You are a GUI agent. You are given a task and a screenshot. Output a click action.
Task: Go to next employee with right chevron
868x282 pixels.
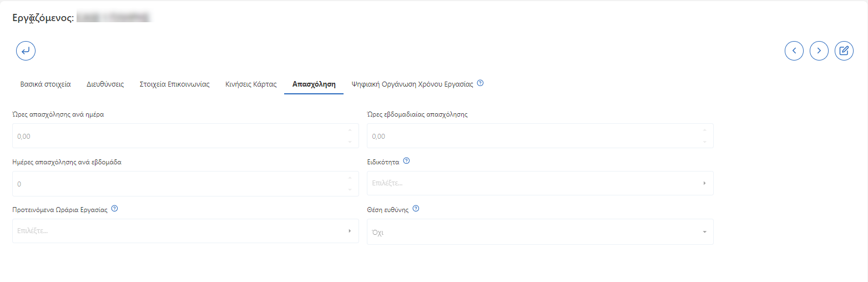pyautogui.click(x=819, y=51)
